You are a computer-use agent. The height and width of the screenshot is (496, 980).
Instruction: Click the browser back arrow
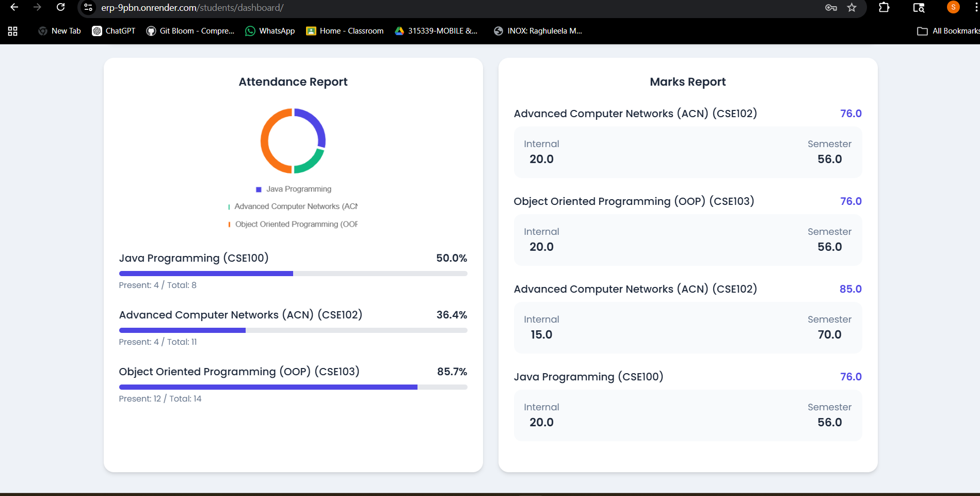14,7
